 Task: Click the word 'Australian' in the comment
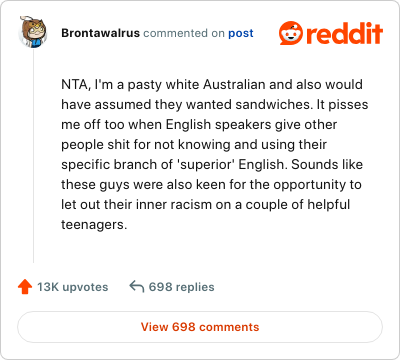(234, 84)
